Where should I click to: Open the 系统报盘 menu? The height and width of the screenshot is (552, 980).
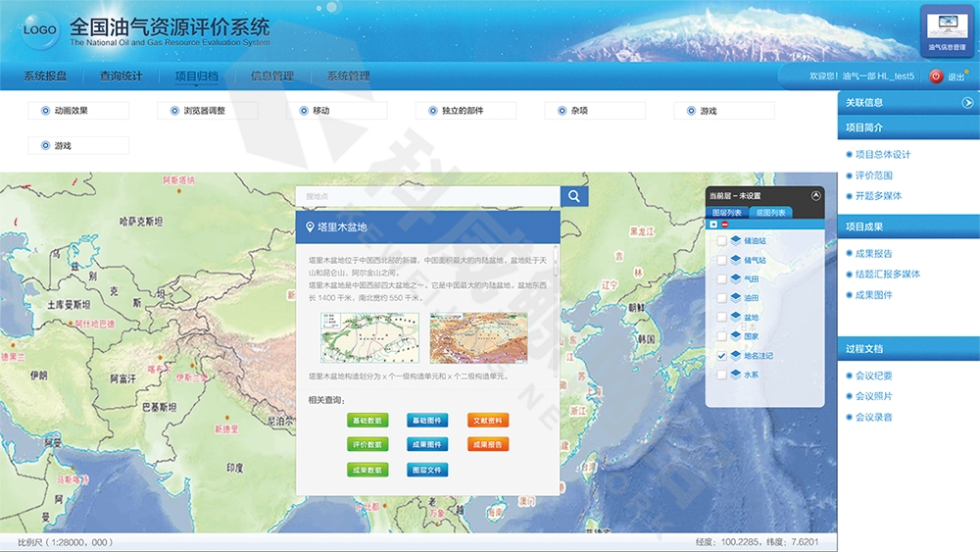tap(45, 76)
